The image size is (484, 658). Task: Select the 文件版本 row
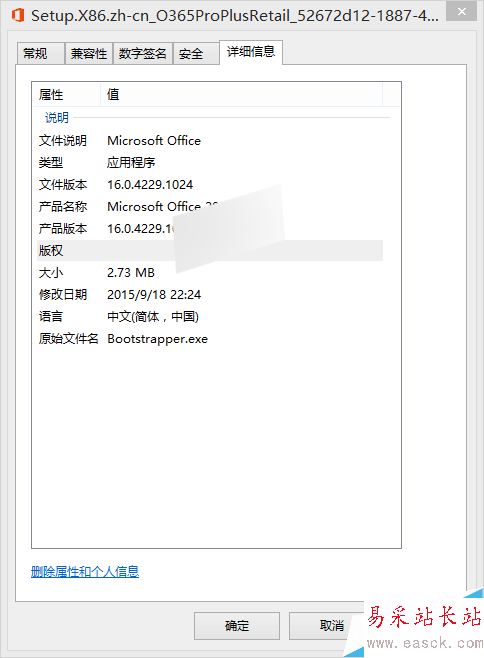tap(210, 185)
